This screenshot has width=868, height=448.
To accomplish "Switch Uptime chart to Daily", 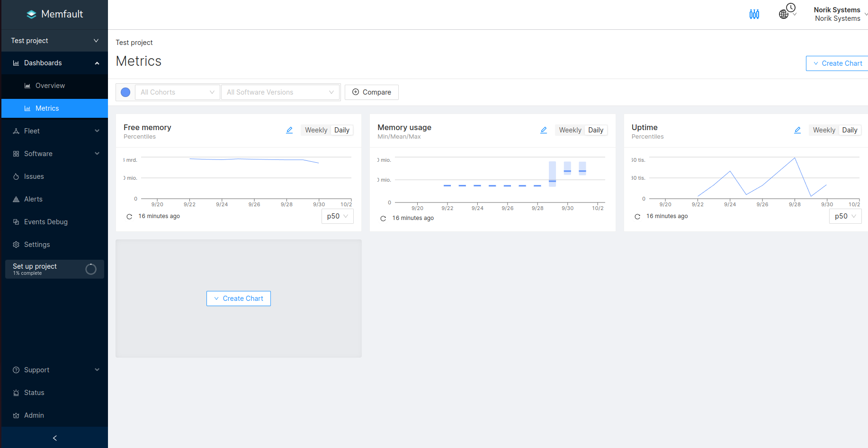I will 850,130.
